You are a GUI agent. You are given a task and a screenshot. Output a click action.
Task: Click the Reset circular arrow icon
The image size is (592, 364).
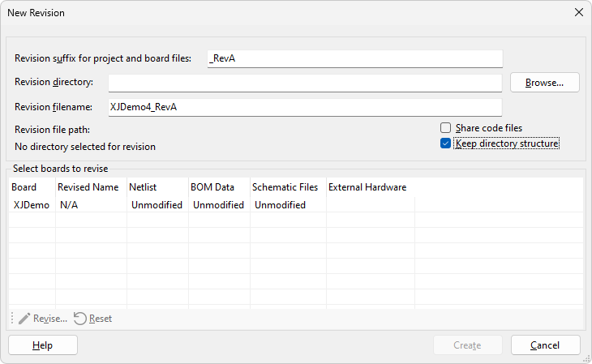tap(79, 319)
